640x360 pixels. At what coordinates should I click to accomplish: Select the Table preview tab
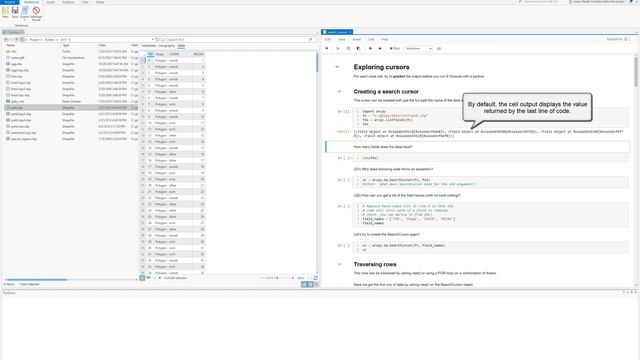pyautogui.click(x=181, y=46)
